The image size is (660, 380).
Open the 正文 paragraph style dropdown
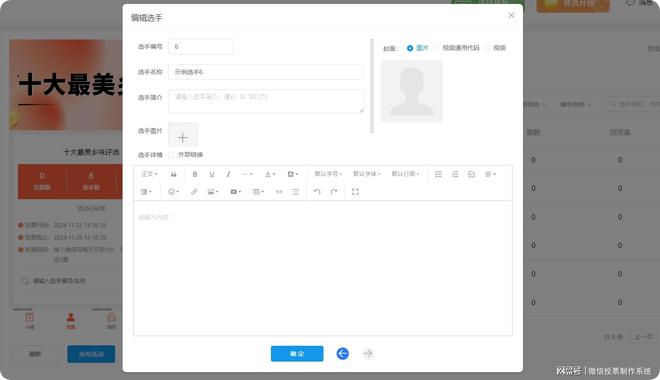tap(149, 174)
